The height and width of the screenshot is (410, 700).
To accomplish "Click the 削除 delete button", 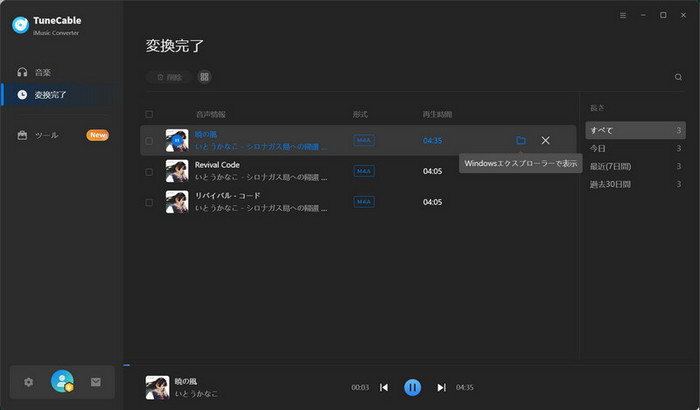I will [168, 77].
